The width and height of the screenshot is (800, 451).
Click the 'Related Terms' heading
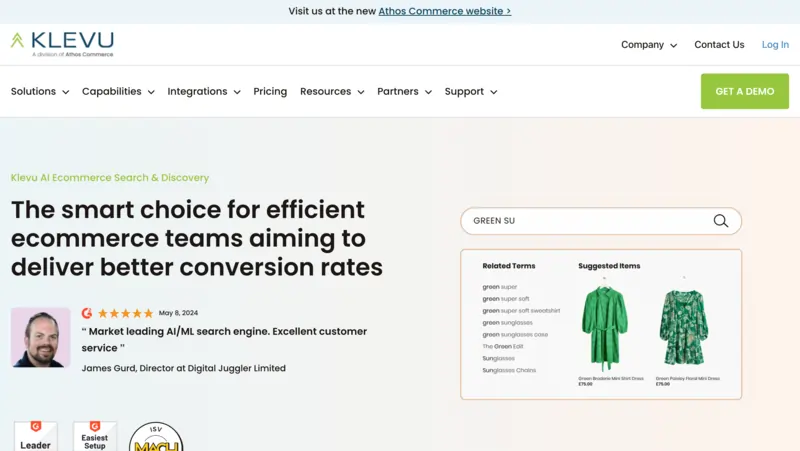coord(509,266)
